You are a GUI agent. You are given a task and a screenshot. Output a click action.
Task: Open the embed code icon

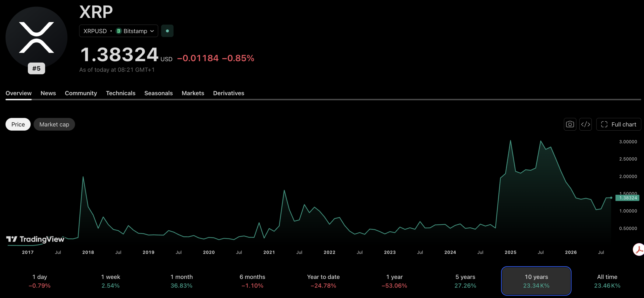[x=585, y=124]
